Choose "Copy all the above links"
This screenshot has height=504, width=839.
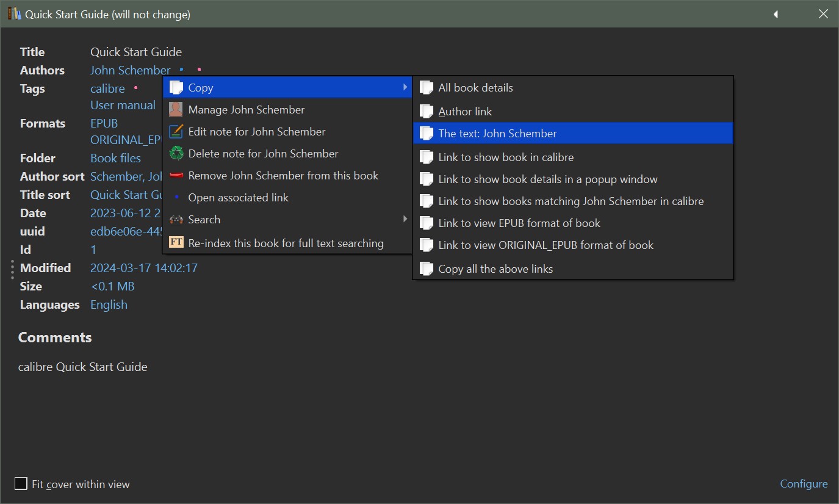[x=495, y=269]
